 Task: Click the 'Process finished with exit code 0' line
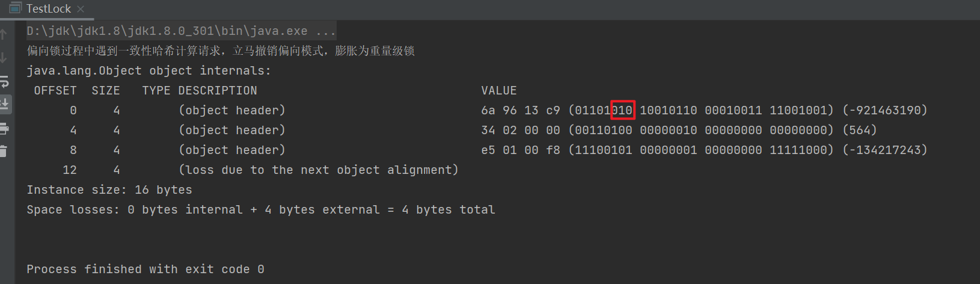click(145, 269)
